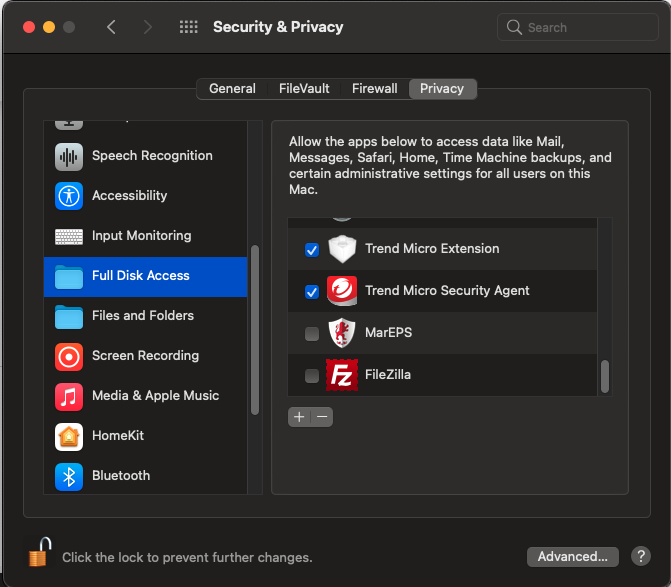The height and width of the screenshot is (587, 671).
Task: Click the lock icon to prevent changes
Action: [x=39, y=552]
